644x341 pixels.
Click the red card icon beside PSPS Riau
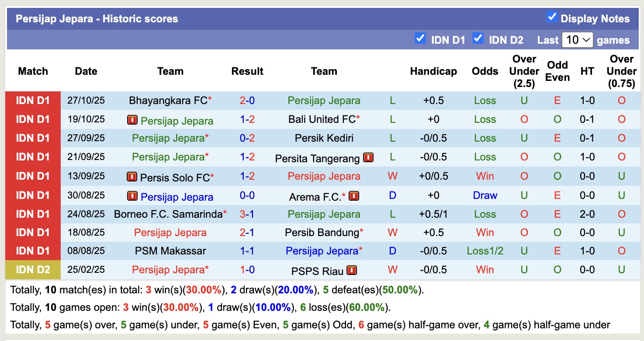pos(353,270)
